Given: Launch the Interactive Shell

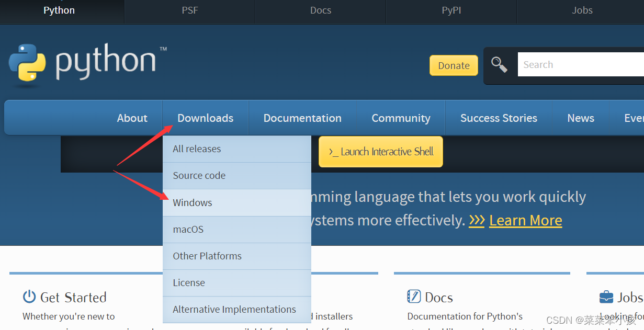Looking at the screenshot, I should (x=381, y=152).
